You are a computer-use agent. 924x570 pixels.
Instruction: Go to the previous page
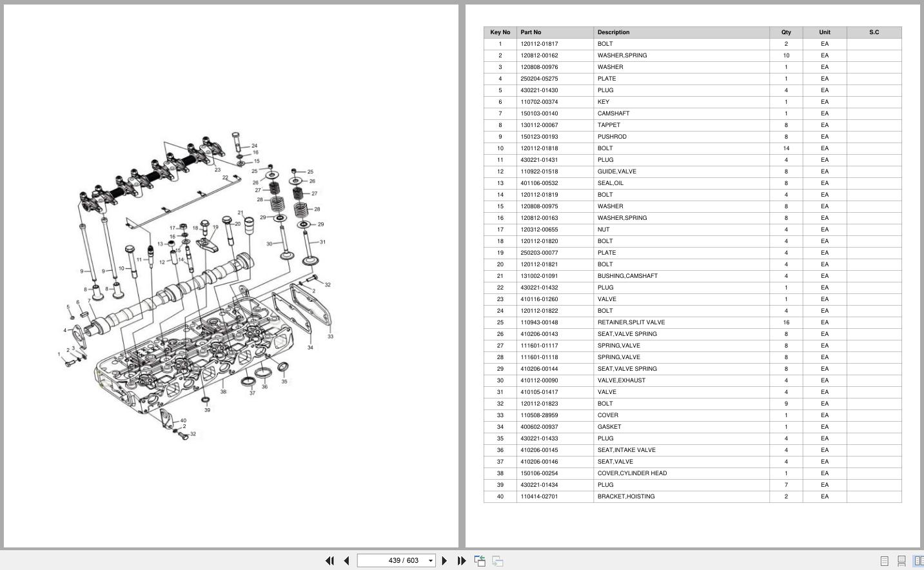[346, 561]
